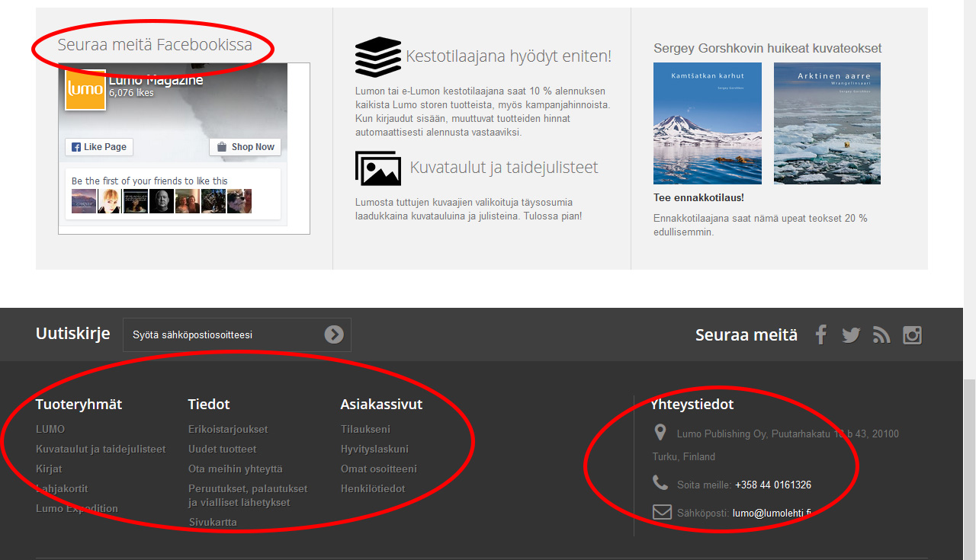Click the Tee ennakkotilaus! link
This screenshot has width=976, height=560.
pos(698,197)
